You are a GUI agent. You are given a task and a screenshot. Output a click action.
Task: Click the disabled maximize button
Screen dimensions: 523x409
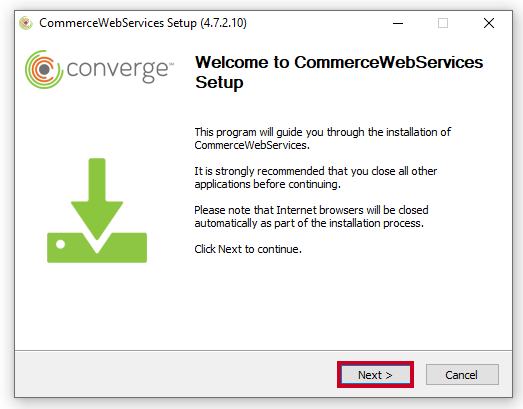tap(443, 23)
